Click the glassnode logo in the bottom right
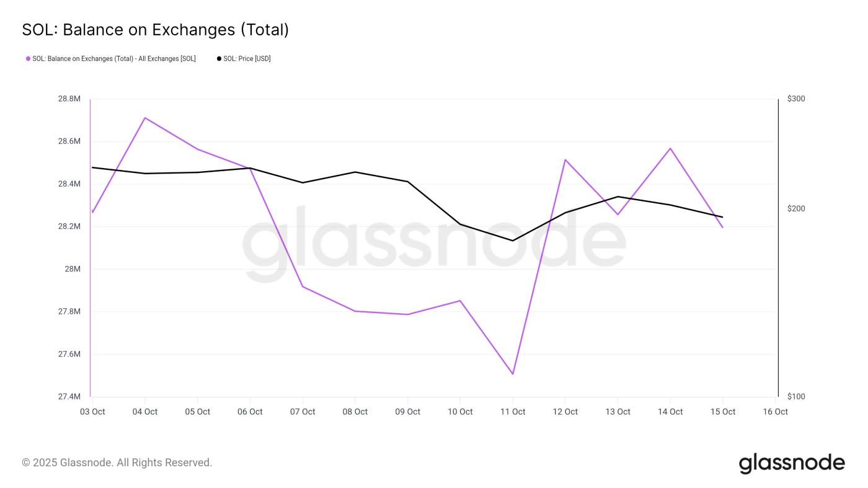868x488 pixels. coord(792,463)
